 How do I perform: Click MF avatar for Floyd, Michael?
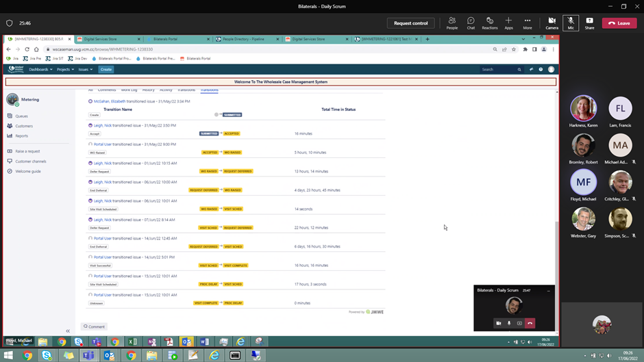tap(583, 182)
